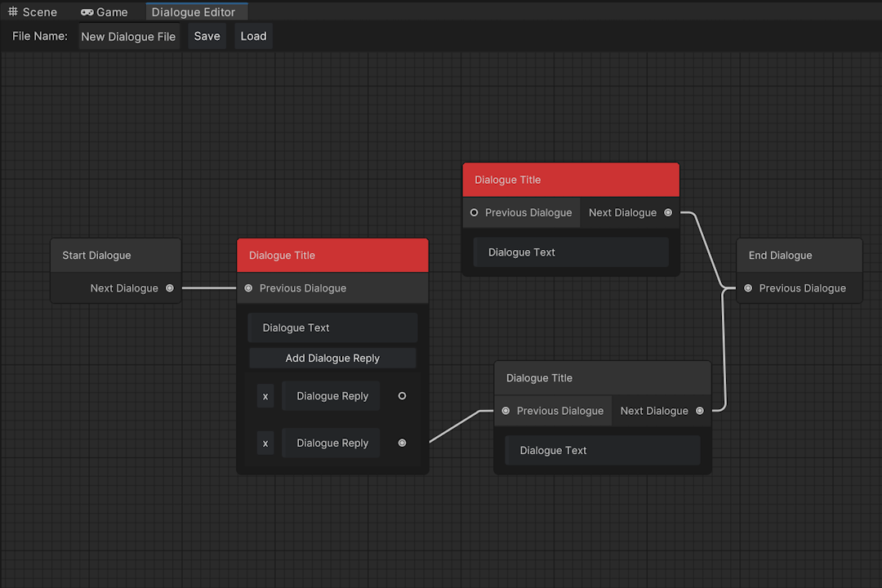Click the second reply's connected output port
This screenshot has height=588, width=882.
coord(402,443)
